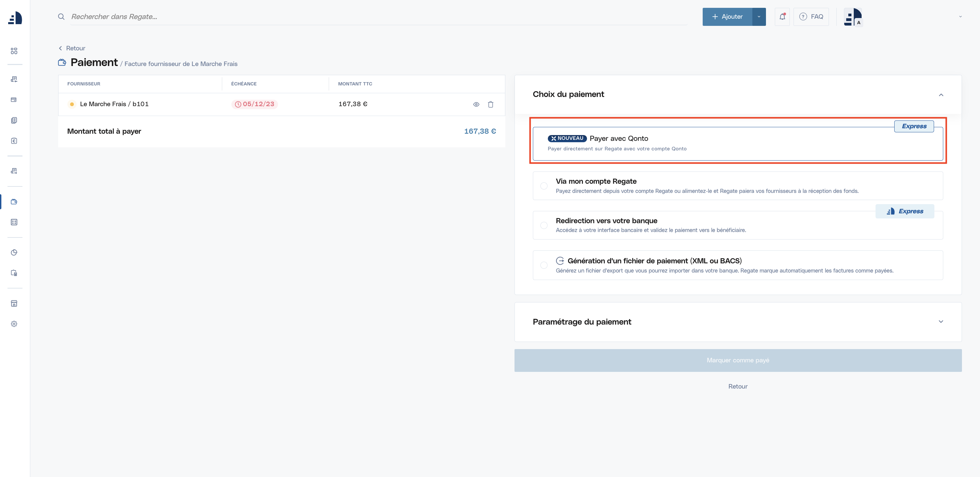Image resolution: width=980 pixels, height=477 pixels.
Task: Click the search magnifier icon
Action: coord(61,16)
